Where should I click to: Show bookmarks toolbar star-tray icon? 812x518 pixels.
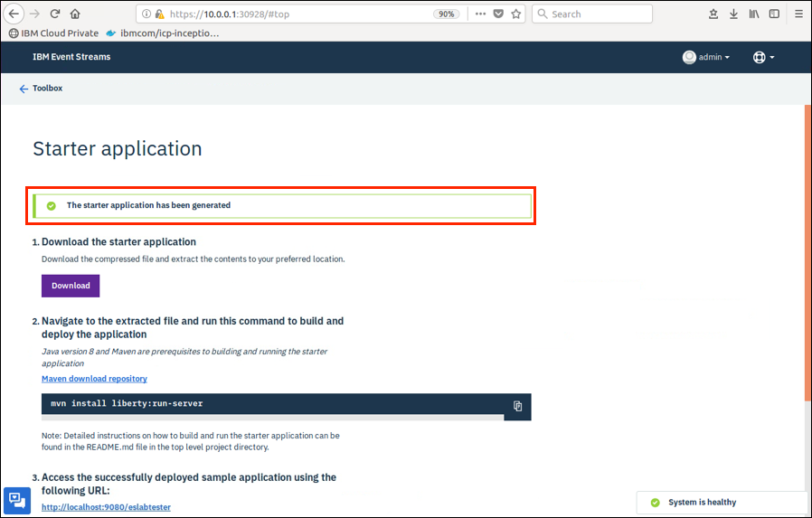click(713, 14)
